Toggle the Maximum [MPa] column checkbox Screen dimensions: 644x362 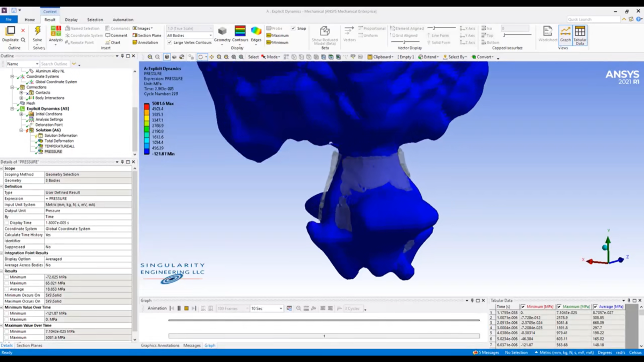[559, 307]
